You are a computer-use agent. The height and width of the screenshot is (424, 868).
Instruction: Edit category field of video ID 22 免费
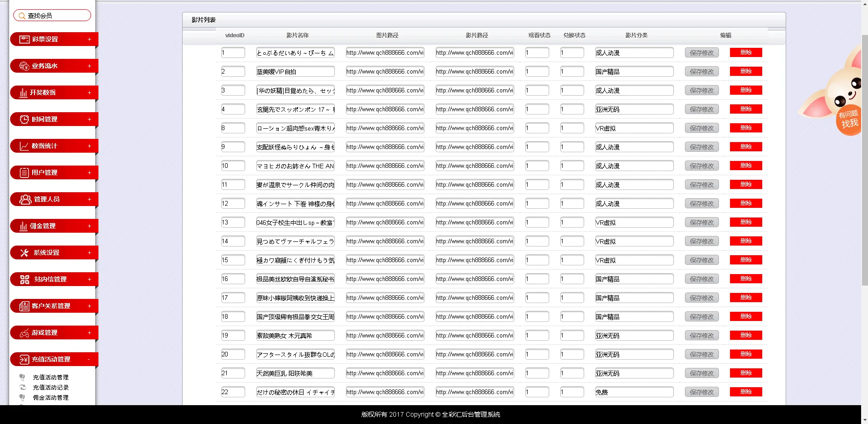click(x=634, y=392)
